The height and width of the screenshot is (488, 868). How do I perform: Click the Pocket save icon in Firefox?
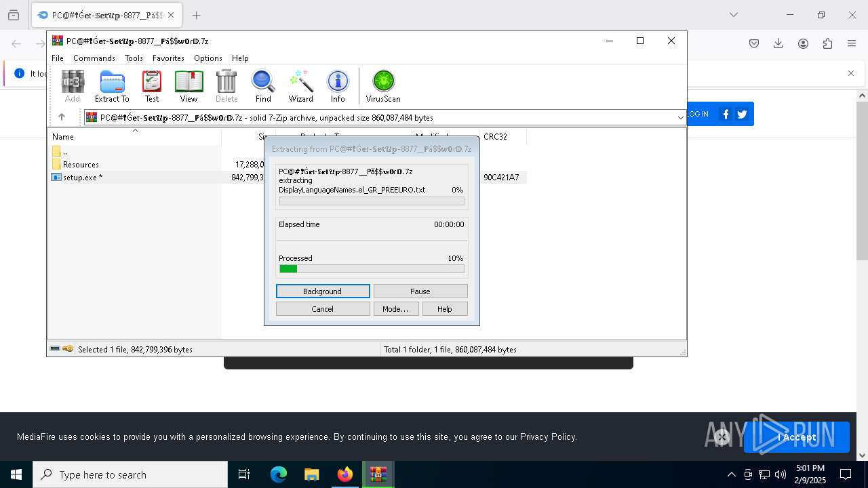[754, 43]
